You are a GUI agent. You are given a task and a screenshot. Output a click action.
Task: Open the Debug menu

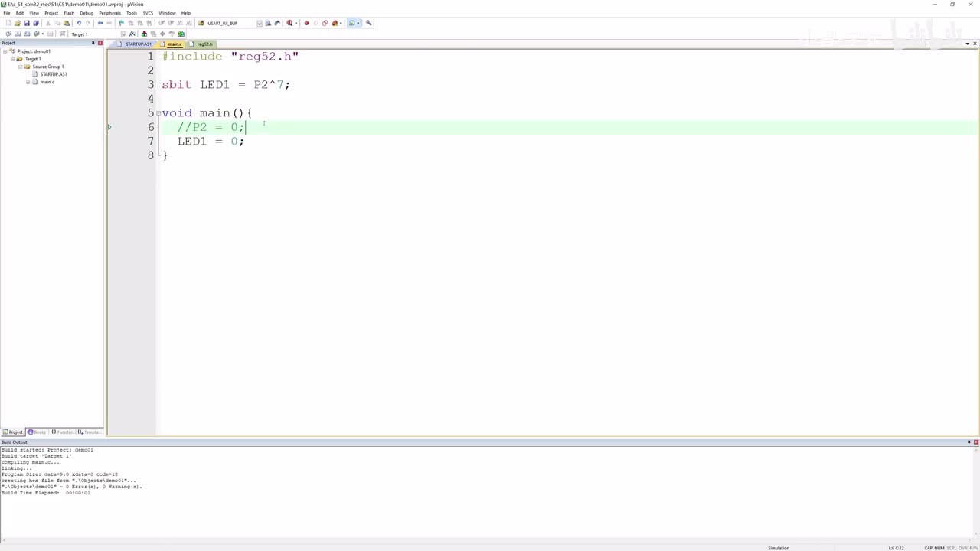[87, 13]
